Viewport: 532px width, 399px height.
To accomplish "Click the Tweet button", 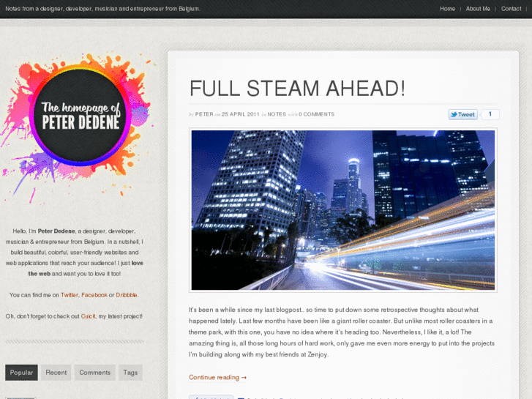I will pos(462,114).
